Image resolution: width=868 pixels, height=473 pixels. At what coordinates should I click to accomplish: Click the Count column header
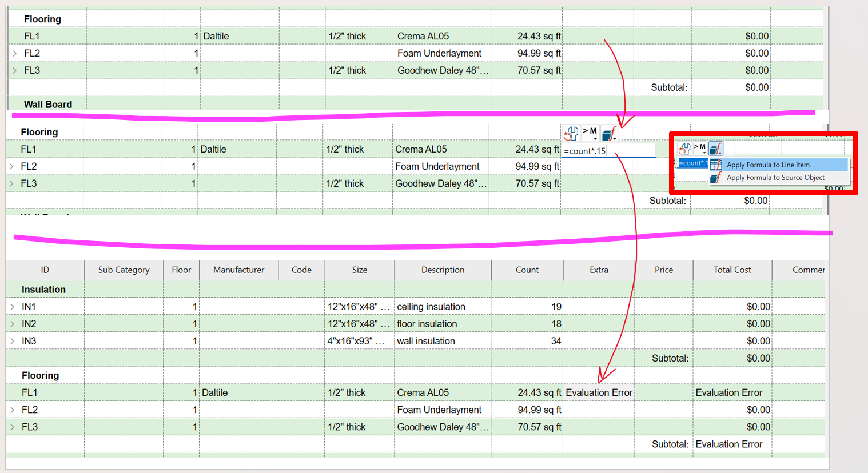click(x=527, y=270)
